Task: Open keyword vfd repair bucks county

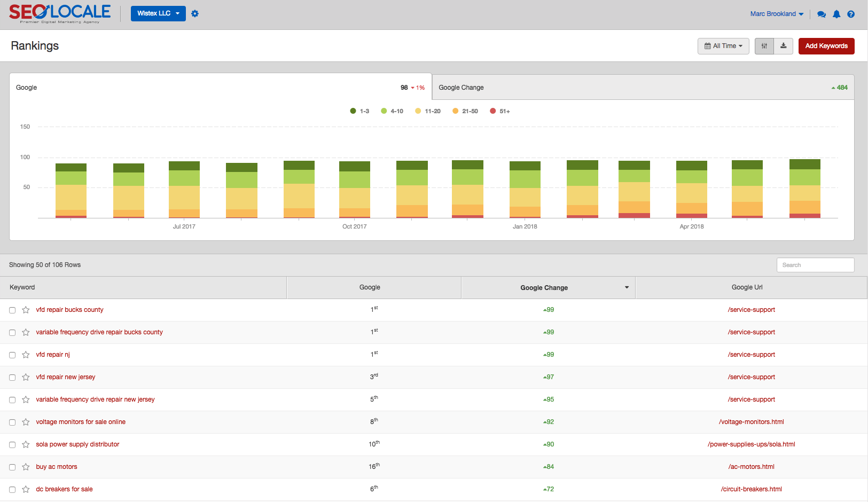Action: 69,310
